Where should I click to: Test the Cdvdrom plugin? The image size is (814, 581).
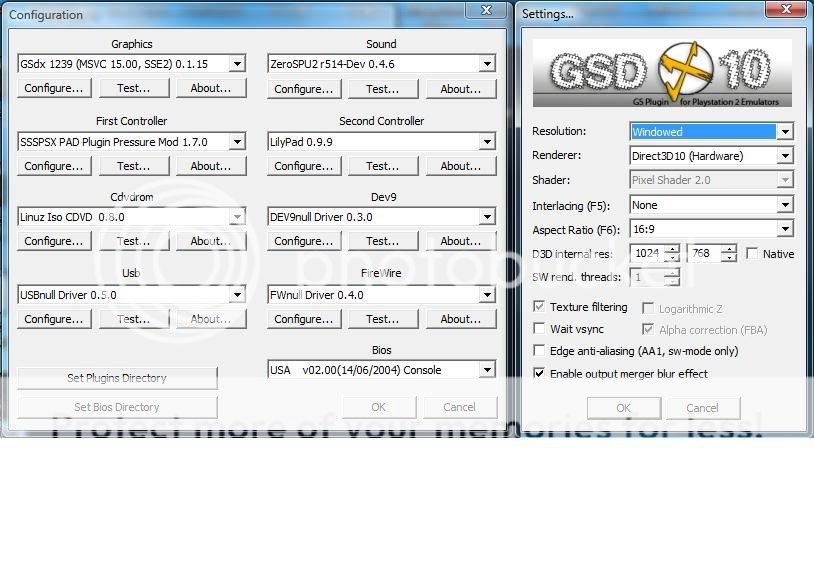(x=134, y=241)
